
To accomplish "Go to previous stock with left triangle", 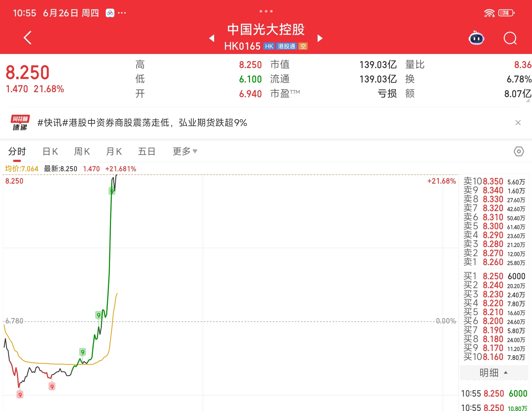I will (212, 38).
